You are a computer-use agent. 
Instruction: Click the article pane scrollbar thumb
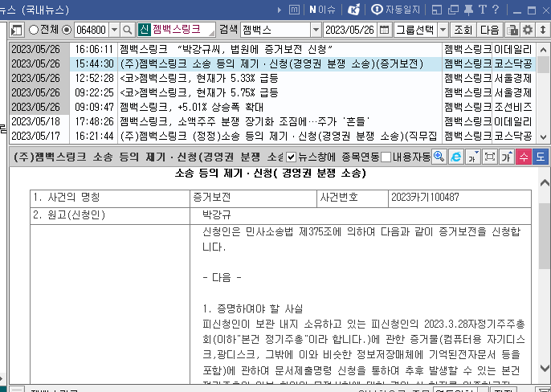pos(545,235)
